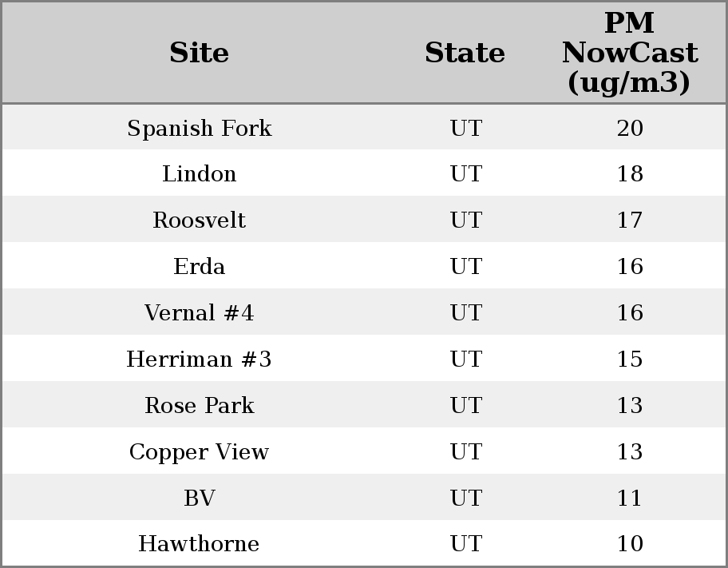
Task: Select the Spanish Fork site cell
Action: [x=199, y=128]
